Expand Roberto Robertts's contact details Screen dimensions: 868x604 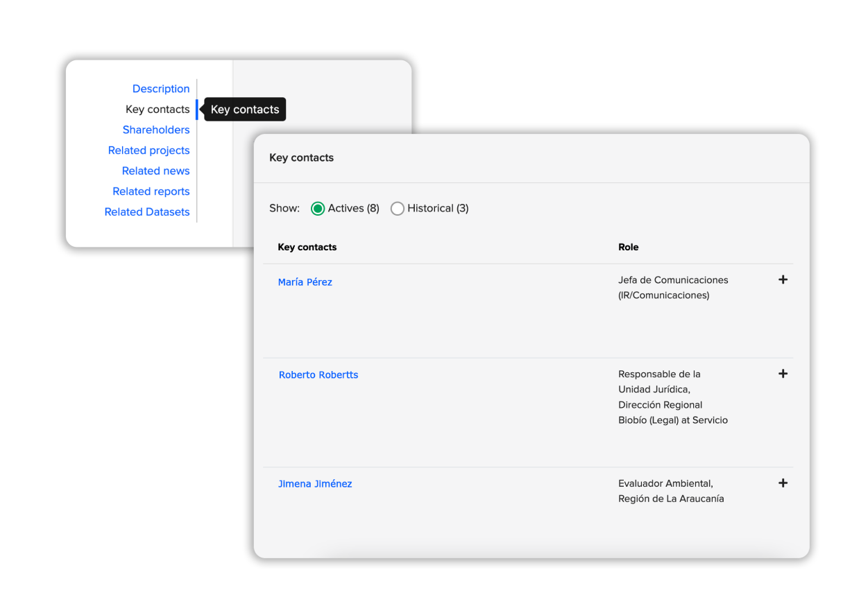point(783,374)
